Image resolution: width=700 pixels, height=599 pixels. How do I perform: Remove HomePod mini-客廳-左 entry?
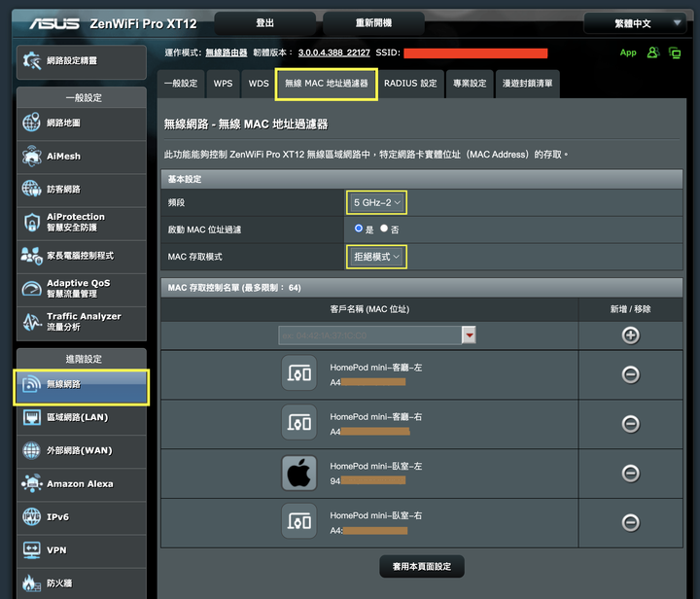(630, 374)
